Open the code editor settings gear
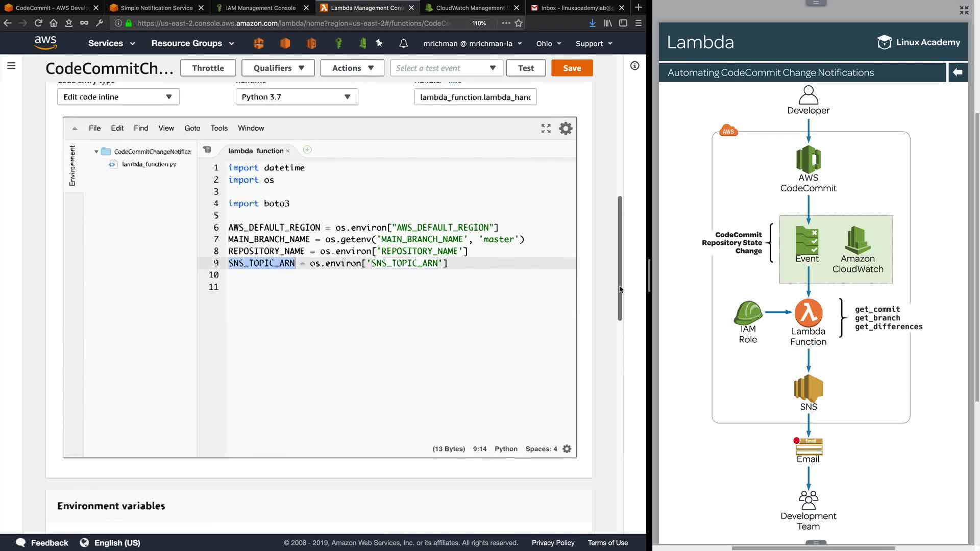This screenshot has width=980, height=551. [566, 128]
